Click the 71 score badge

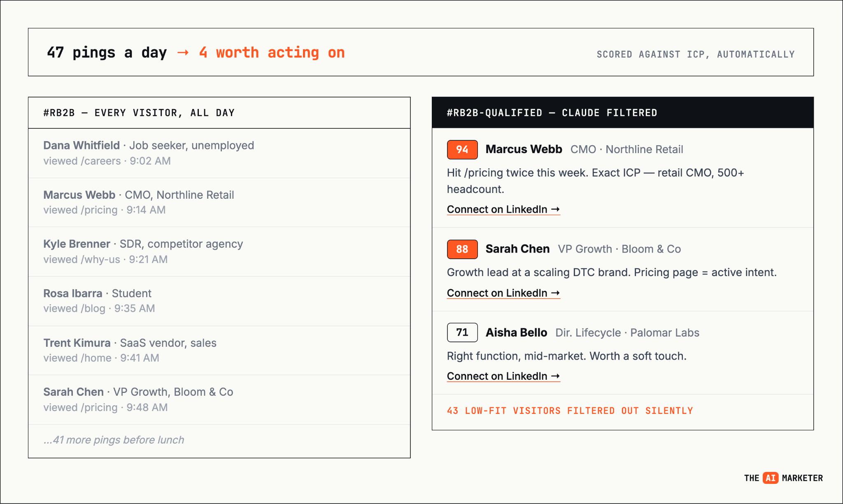click(462, 332)
